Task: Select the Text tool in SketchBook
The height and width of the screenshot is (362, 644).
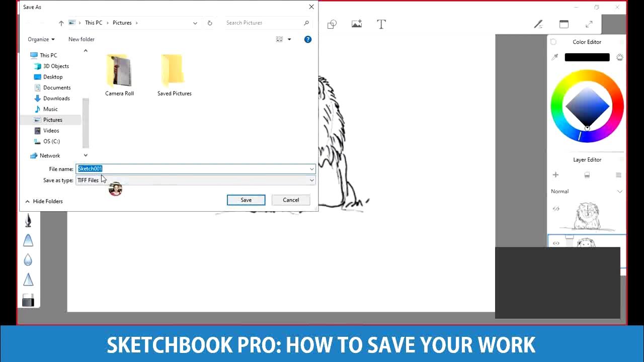Action: [381, 24]
